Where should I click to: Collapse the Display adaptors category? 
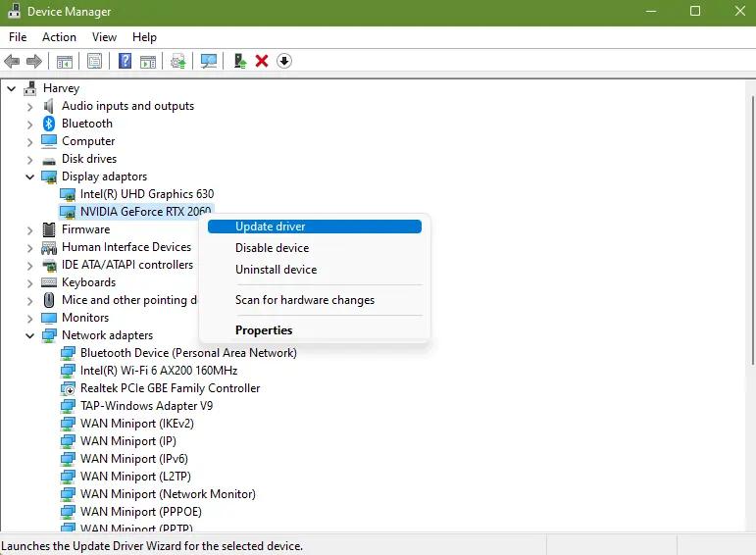pyautogui.click(x=29, y=177)
